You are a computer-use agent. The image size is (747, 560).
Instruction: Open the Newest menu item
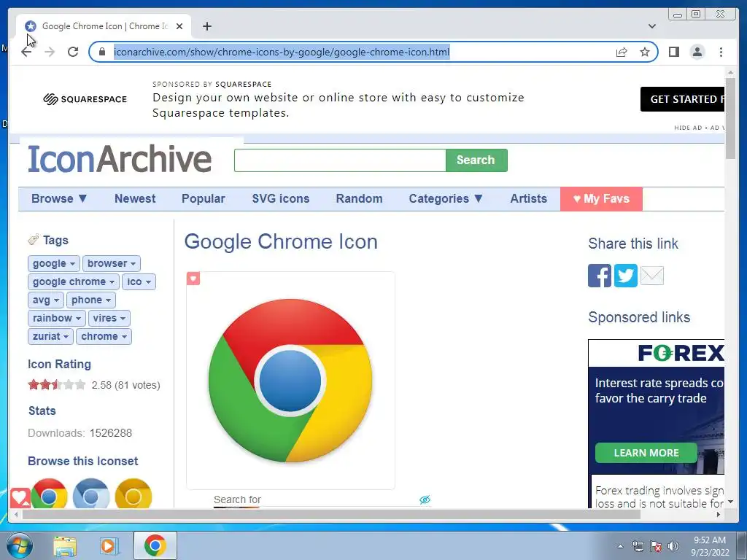[x=135, y=198]
